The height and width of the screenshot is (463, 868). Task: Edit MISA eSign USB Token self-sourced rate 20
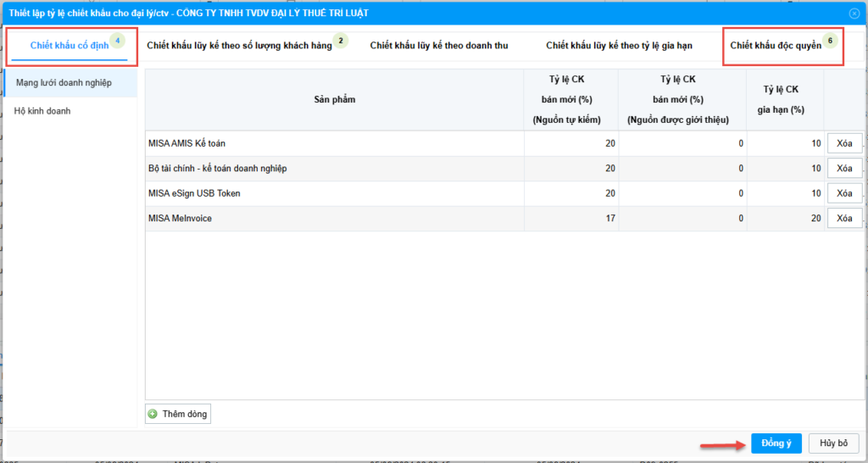(x=571, y=193)
